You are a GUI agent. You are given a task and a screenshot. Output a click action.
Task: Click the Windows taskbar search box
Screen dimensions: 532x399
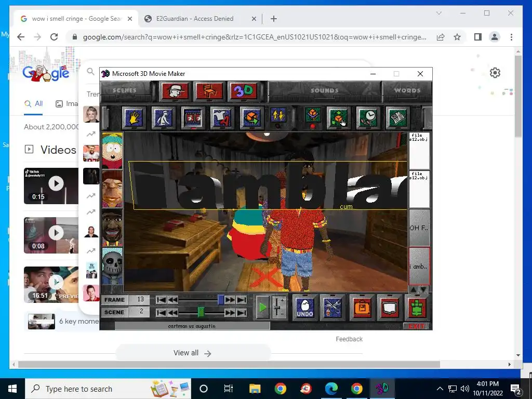tap(108, 389)
